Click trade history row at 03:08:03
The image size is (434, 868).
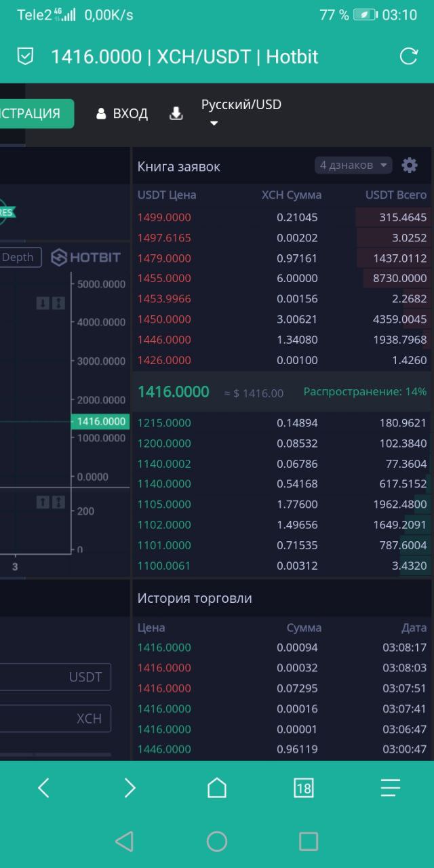pos(282,668)
